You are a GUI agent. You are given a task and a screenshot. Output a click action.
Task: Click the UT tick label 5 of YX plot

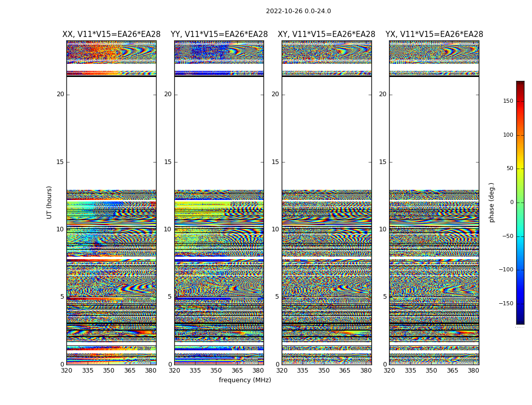tap(385, 297)
